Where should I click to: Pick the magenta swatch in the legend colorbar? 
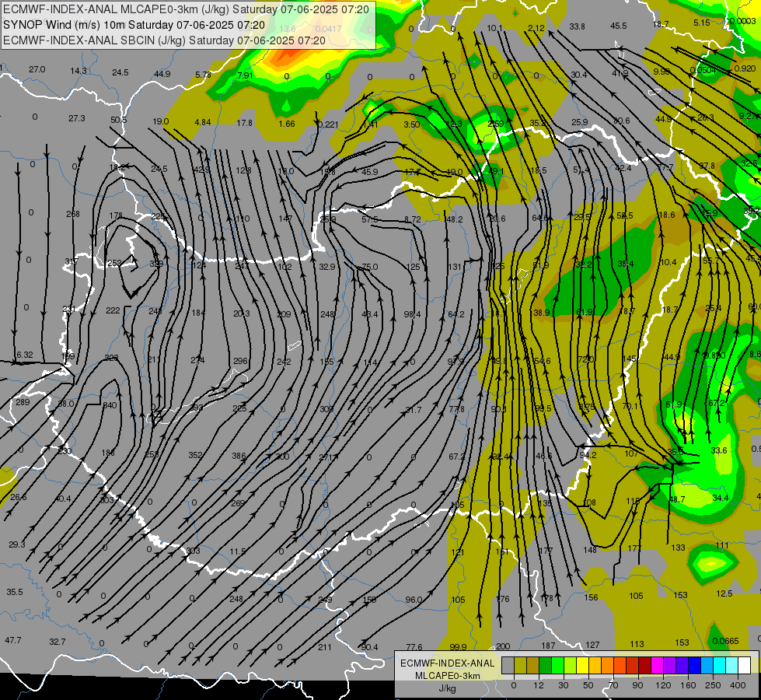(x=657, y=665)
